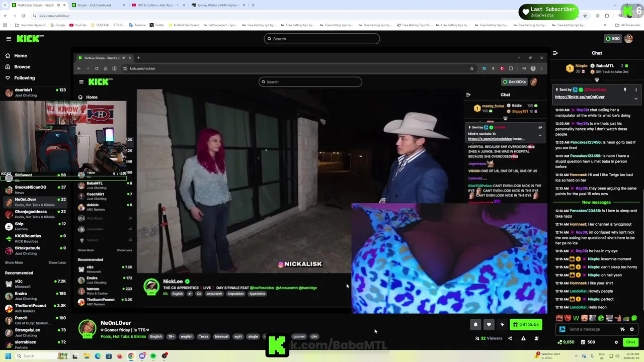Expand the gift leaderboard chevron
This screenshot has height=362, width=644.
[x=597, y=80]
